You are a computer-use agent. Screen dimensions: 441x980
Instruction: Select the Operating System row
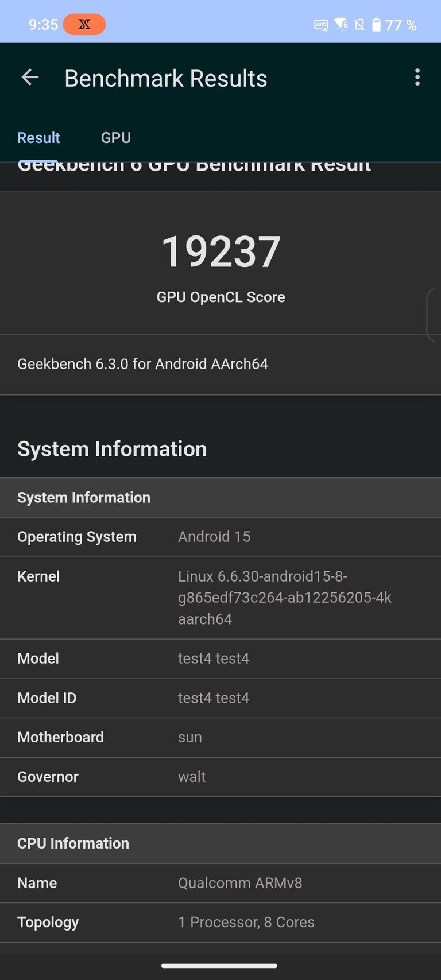click(220, 537)
